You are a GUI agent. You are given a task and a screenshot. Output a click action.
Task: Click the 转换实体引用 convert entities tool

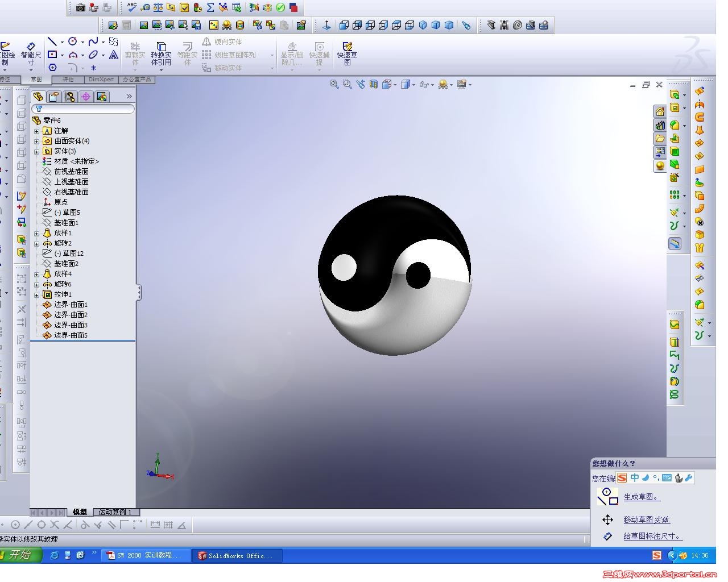161,53
